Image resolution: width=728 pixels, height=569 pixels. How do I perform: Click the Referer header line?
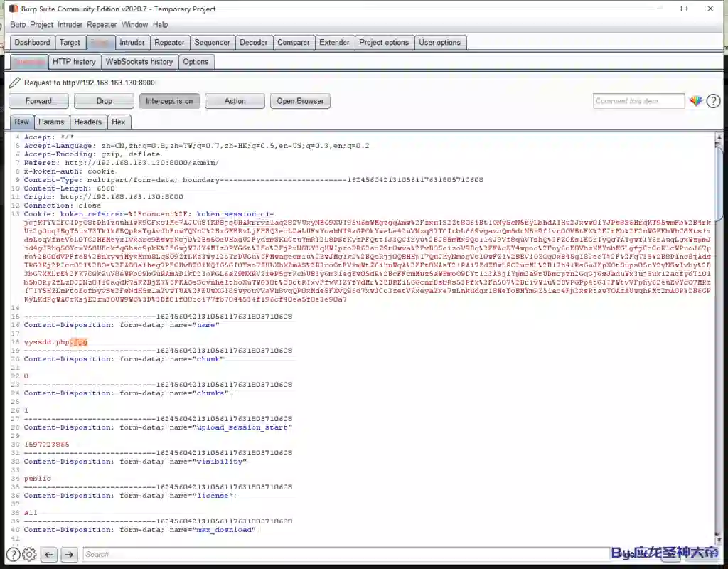pos(121,163)
